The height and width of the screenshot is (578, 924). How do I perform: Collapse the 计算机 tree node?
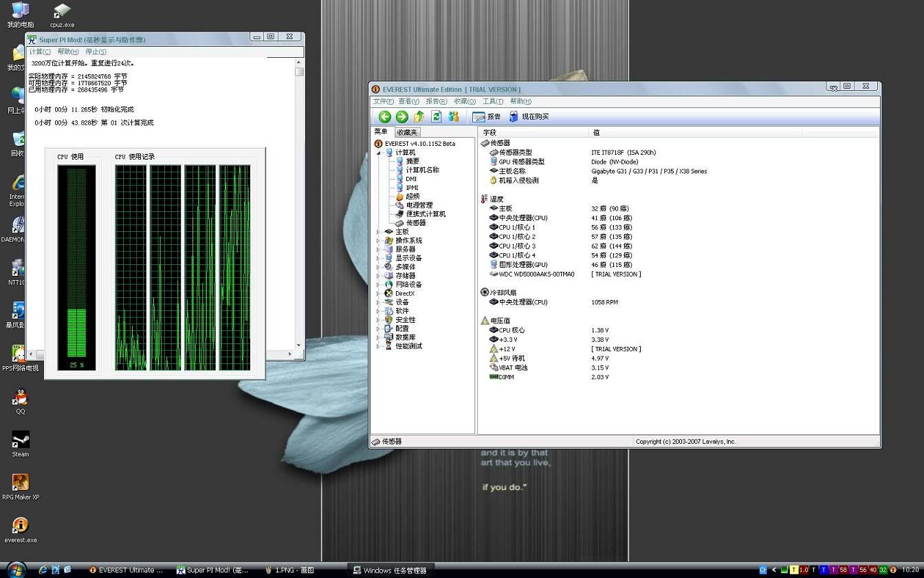[x=378, y=153]
